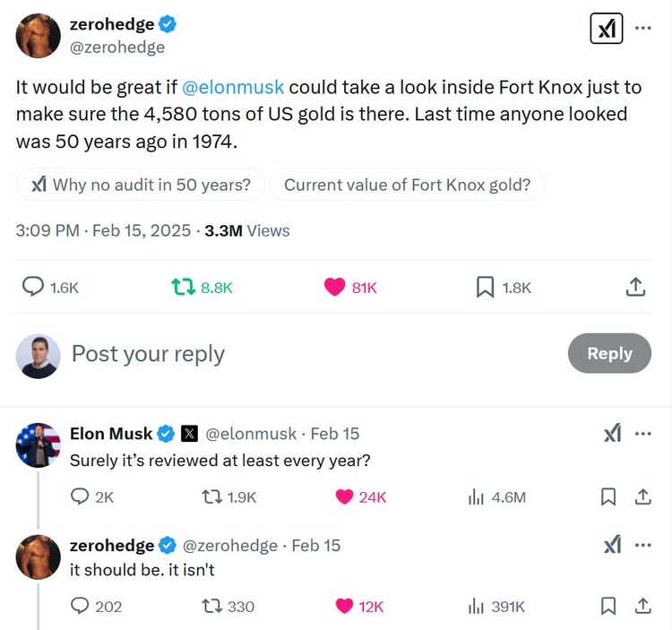Screen dimensions: 672x630
Task: Click zerohedge profile avatar at top
Action: pos(39,36)
